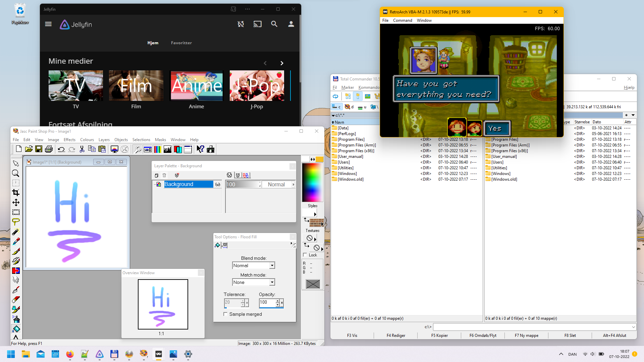644x362 pixels.
Task: Open the Anime library thumbnail
Action: tap(197, 85)
